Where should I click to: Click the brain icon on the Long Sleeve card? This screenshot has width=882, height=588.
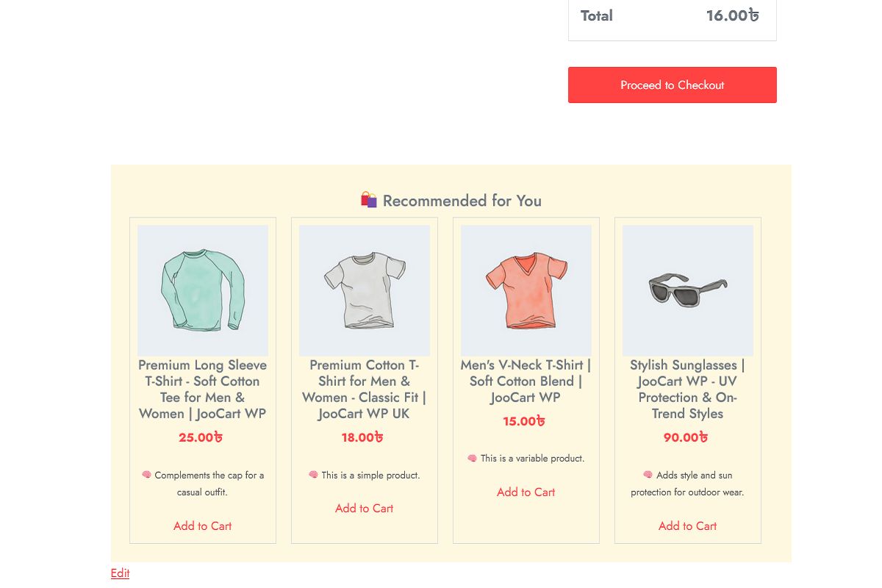click(146, 476)
